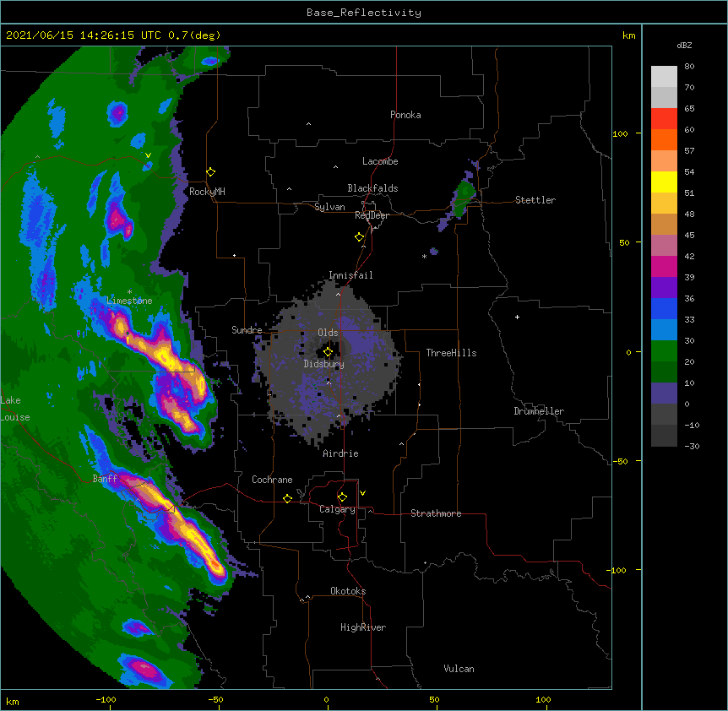Viewport: 728px width, 711px height.
Task: Click the Stettler label
Action: pyautogui.click(x=535, y=200)
